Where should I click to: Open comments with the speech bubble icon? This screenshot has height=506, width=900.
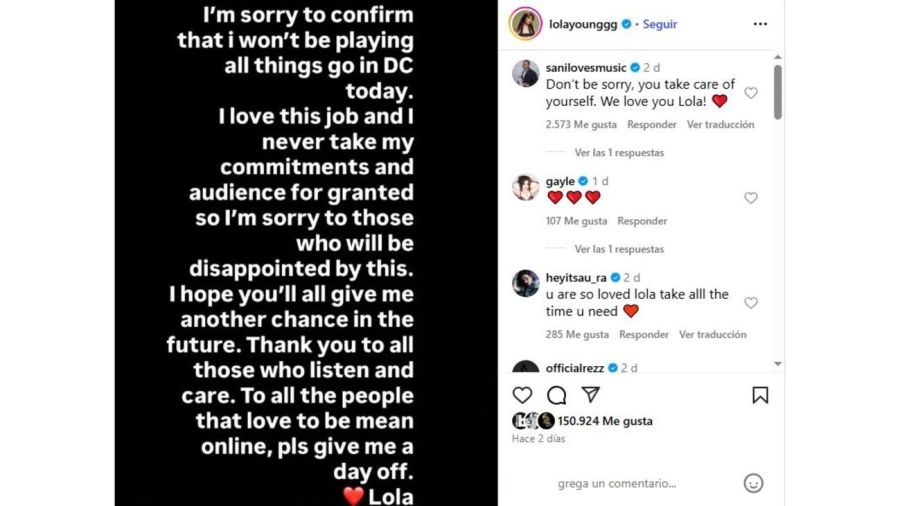(557, 395)
